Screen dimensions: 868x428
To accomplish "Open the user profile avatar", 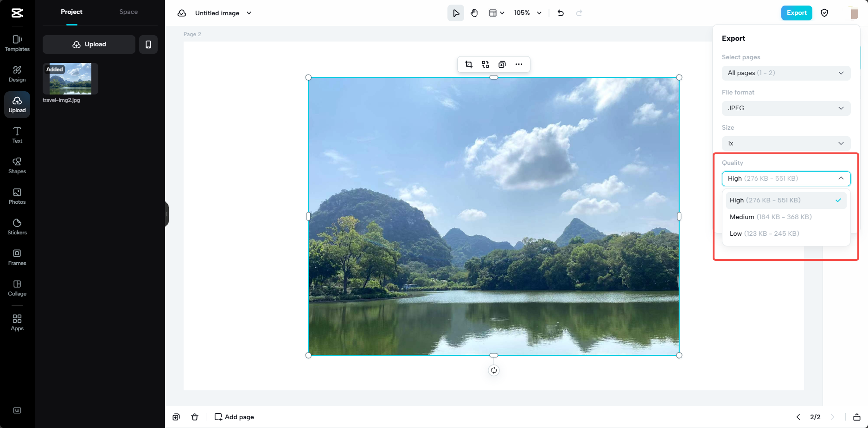I will click(x=854, y=13).
